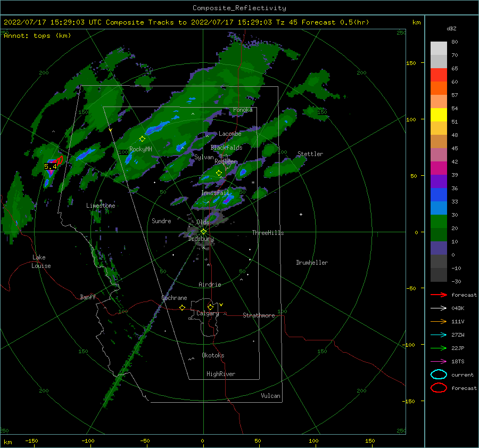Click the magenta 18TS arrow legend icon

click(439, 362)
